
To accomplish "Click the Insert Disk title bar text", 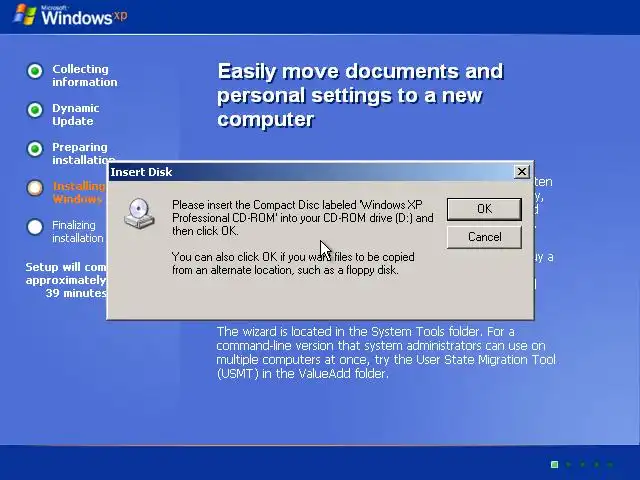I will pos(141,172).
